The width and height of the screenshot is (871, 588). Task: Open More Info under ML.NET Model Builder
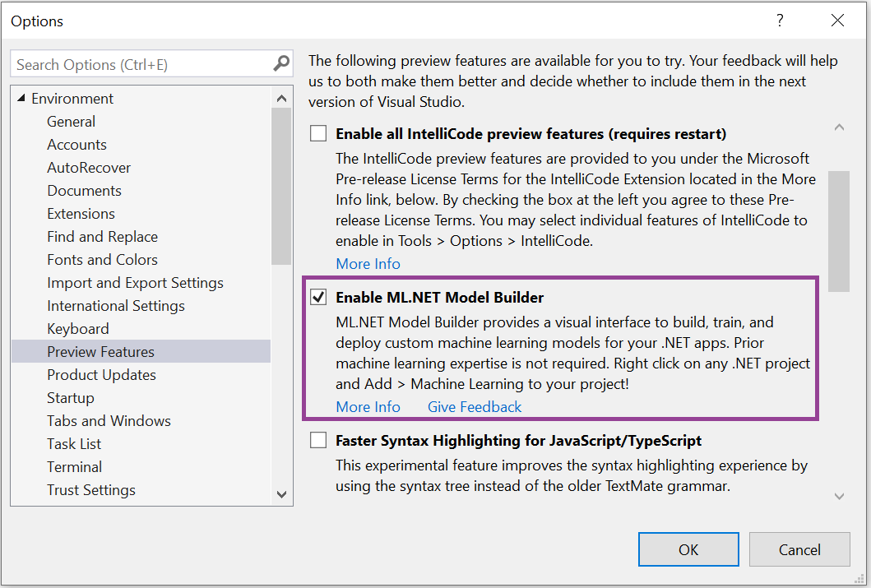tap(368, 406)
